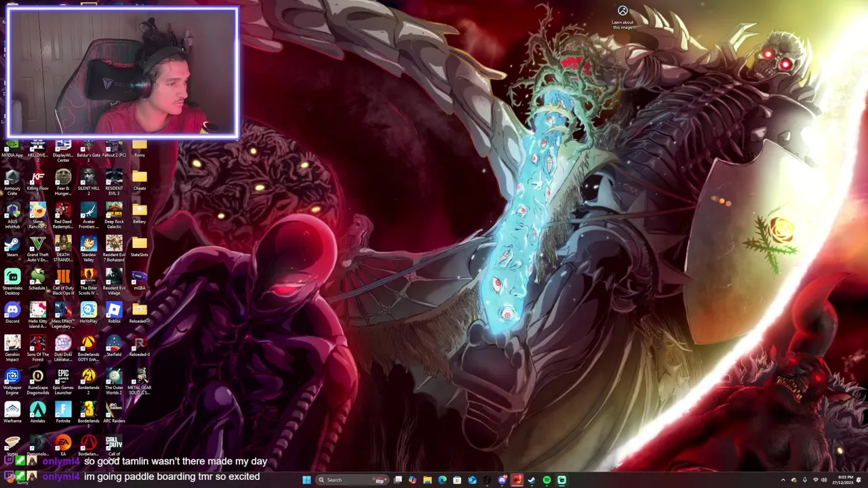The width and height of the screenshot is (868, 488).
Task: Launch Streamlabs Desktop shortcut
Action: [12, 281]
